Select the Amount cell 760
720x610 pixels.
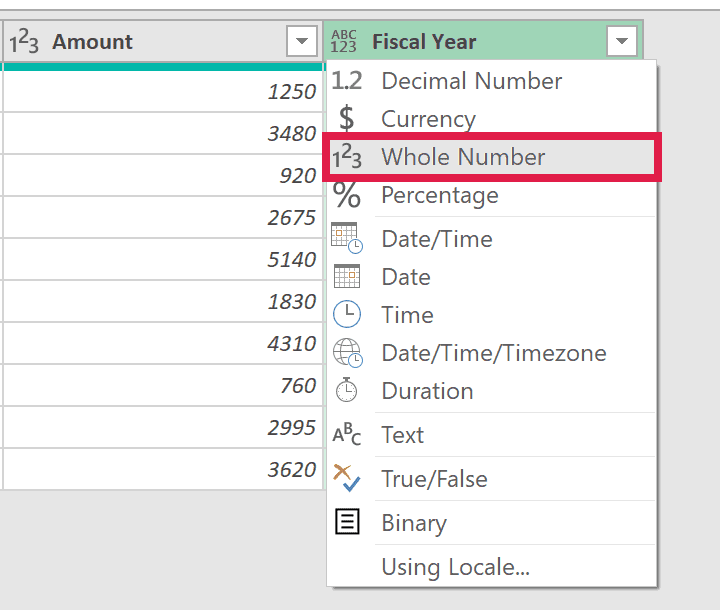163,385
